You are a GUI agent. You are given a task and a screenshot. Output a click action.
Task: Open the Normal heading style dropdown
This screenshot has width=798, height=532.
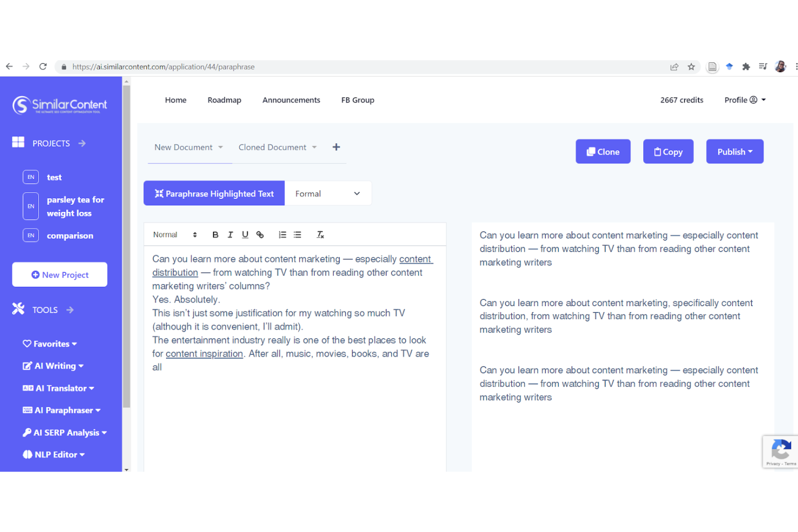pyautogui.click(x=175, y=234)
